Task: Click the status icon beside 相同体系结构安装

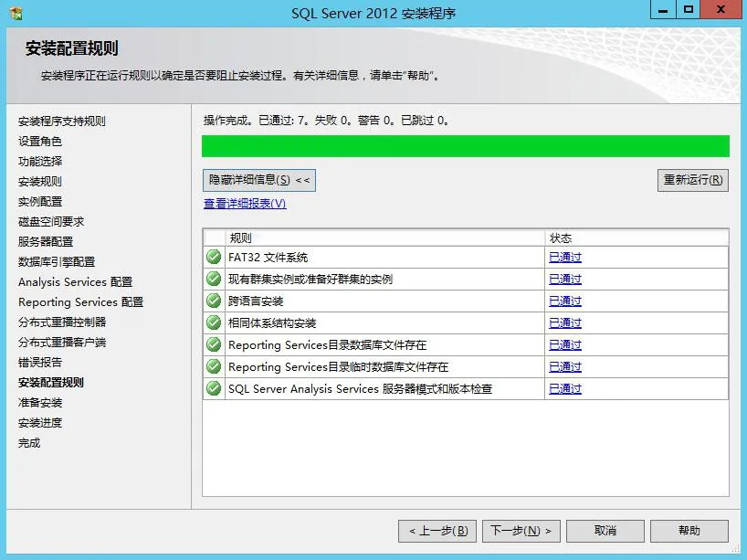Action: tap(213, 322)
